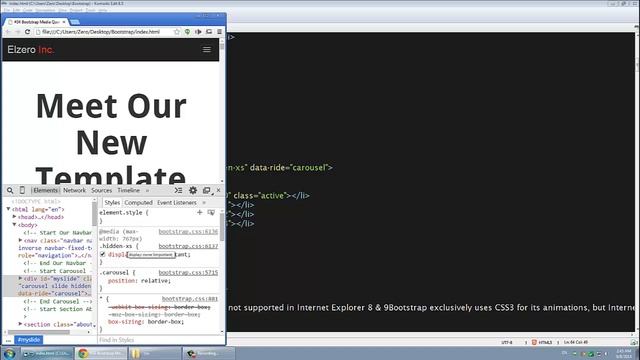The height and width of the screenshot is (360, 640).
Task: Toggle element state icon in Styles pane
Action: tap(211, 212)
